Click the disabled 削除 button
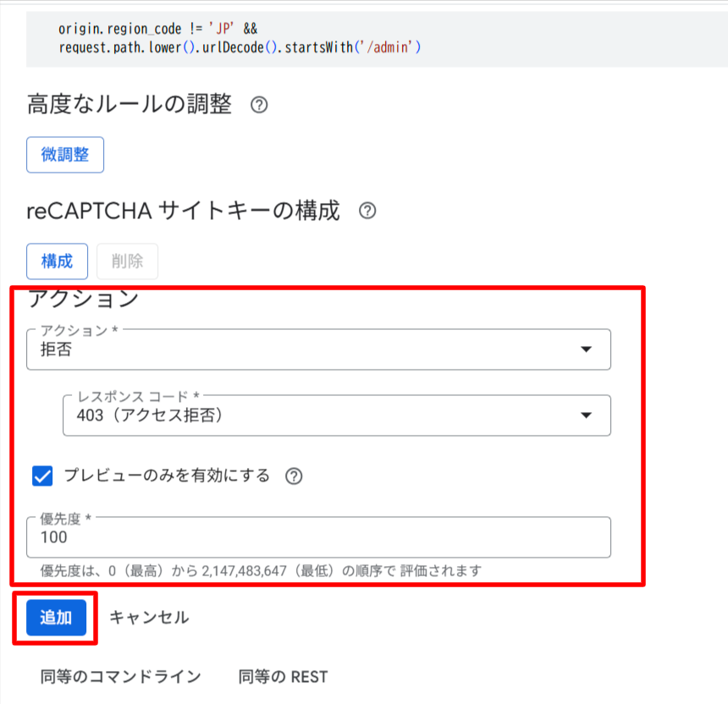Screen dimensions: 728x704 click(x=127, y=261)
